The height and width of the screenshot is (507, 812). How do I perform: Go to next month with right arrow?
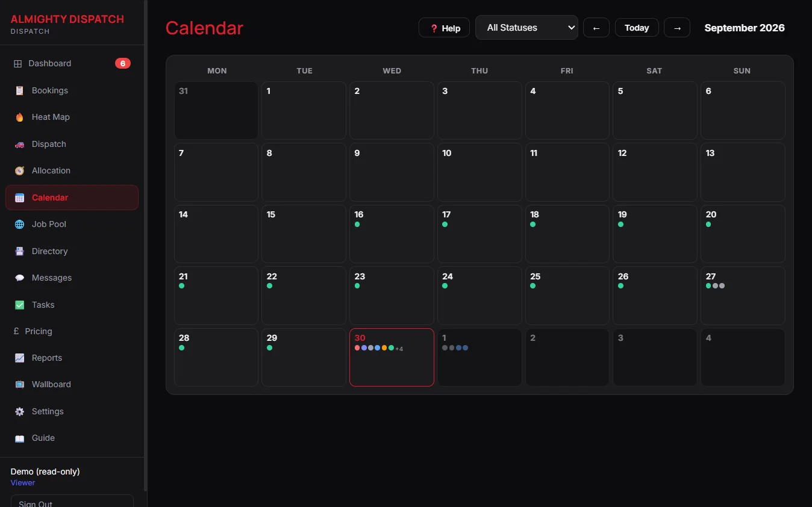pyautogui.click(x=677, y=28)
